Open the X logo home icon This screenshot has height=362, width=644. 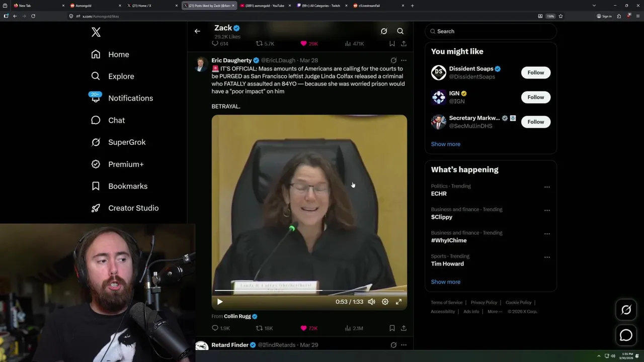tap(96, 32)
